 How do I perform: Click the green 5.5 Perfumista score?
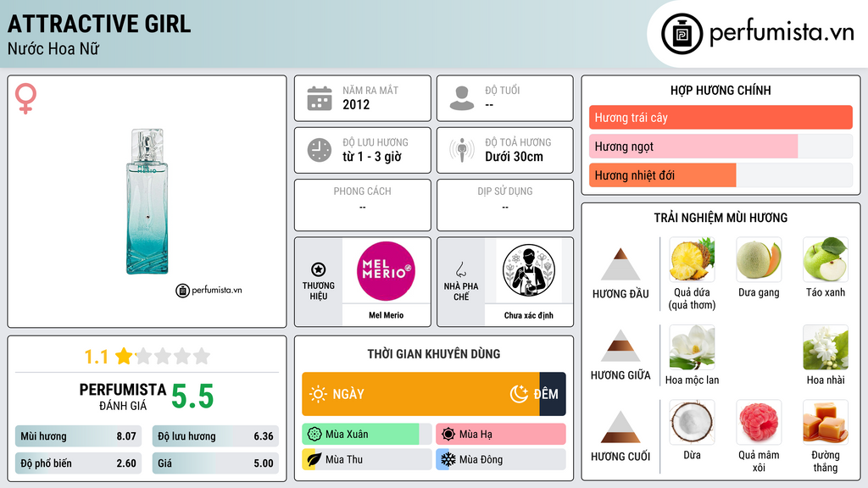pos(192,396)
